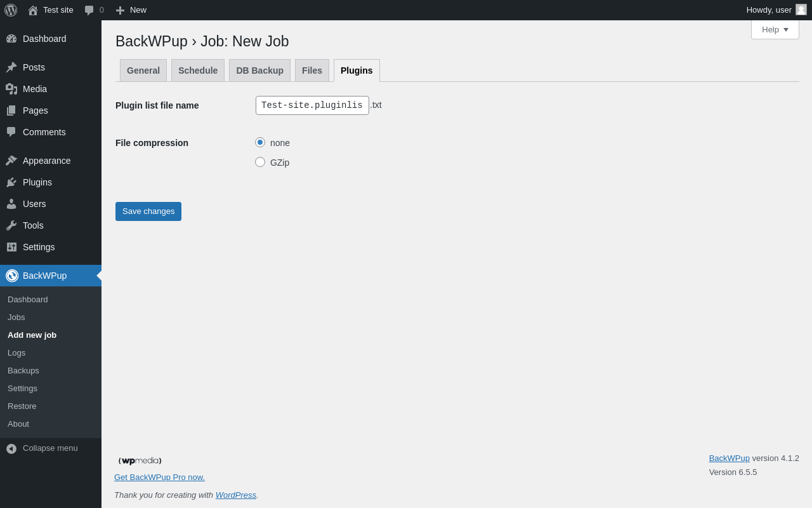Click the BackWPup main menu label
This screenshot has width=812, height=508.
pyautogui.click(x=44, y=276)
